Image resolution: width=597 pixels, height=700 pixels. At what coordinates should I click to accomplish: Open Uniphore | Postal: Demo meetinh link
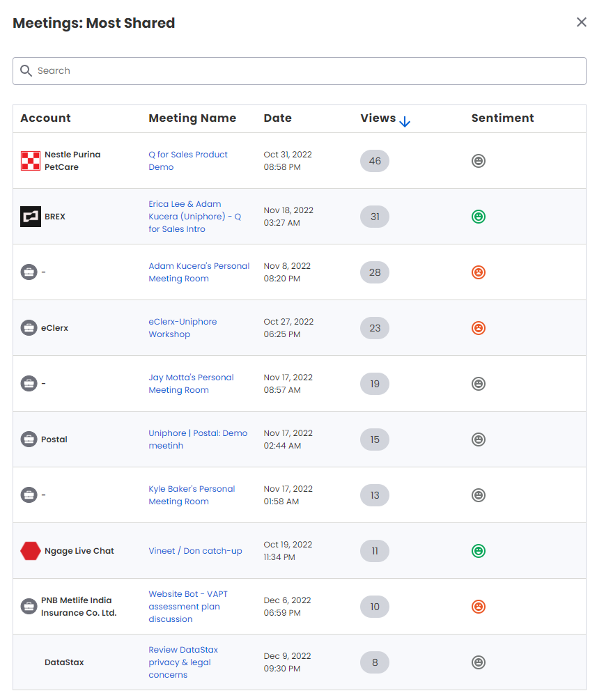point(198,440)
